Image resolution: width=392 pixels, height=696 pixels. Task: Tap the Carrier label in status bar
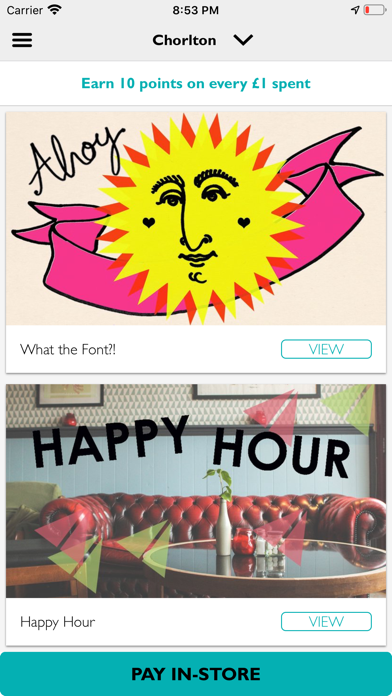click(25, 10)
